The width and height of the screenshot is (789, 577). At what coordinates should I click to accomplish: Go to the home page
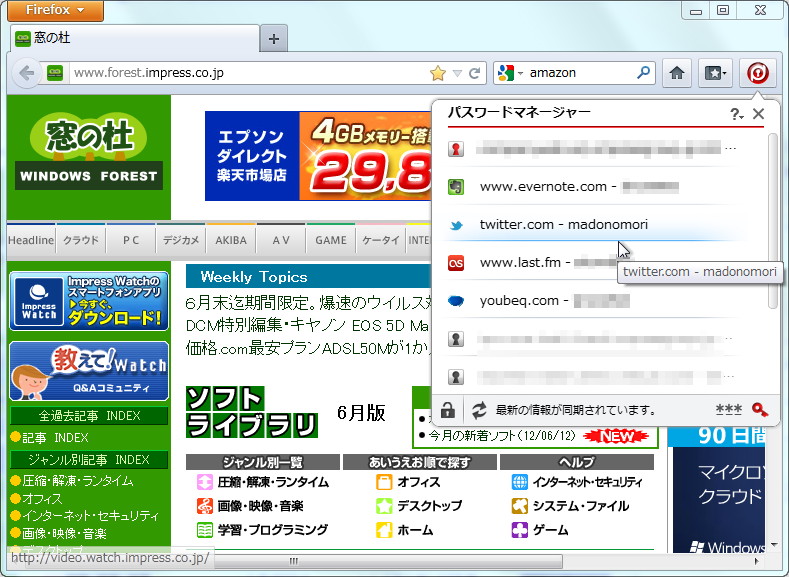(x=677, y=73)
